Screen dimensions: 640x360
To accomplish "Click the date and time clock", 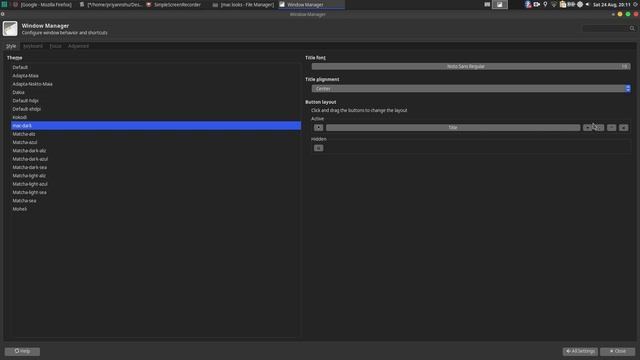I will [612, 4].
